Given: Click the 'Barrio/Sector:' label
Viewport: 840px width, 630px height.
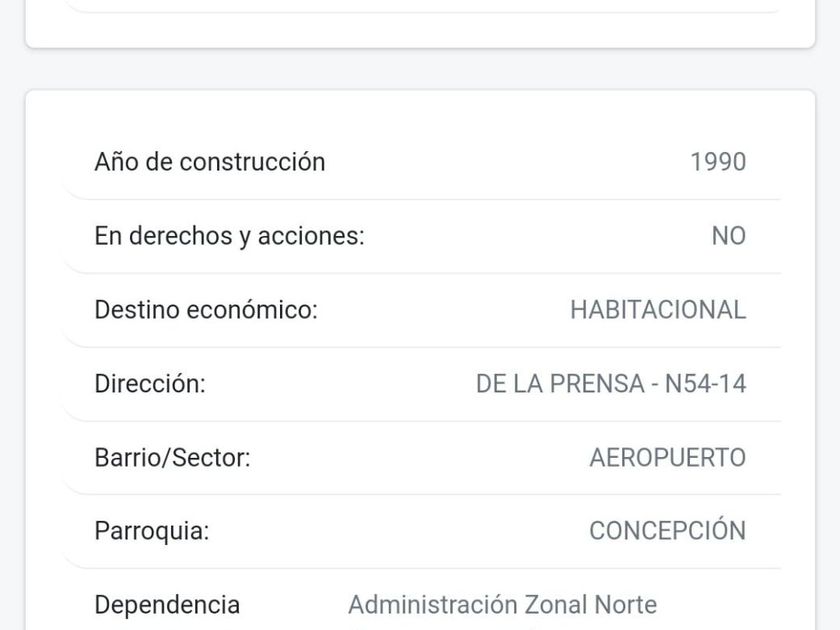Looking at the screenshot, I should 172,458.
